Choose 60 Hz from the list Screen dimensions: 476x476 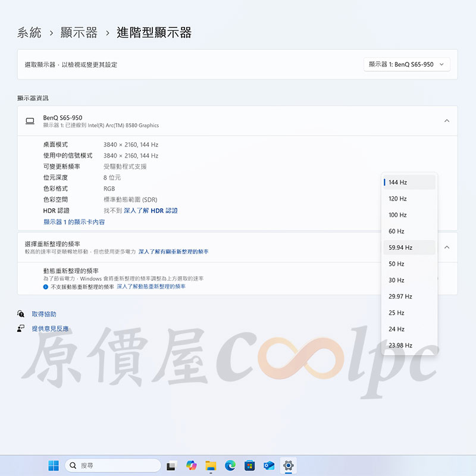tap(409, 231)
